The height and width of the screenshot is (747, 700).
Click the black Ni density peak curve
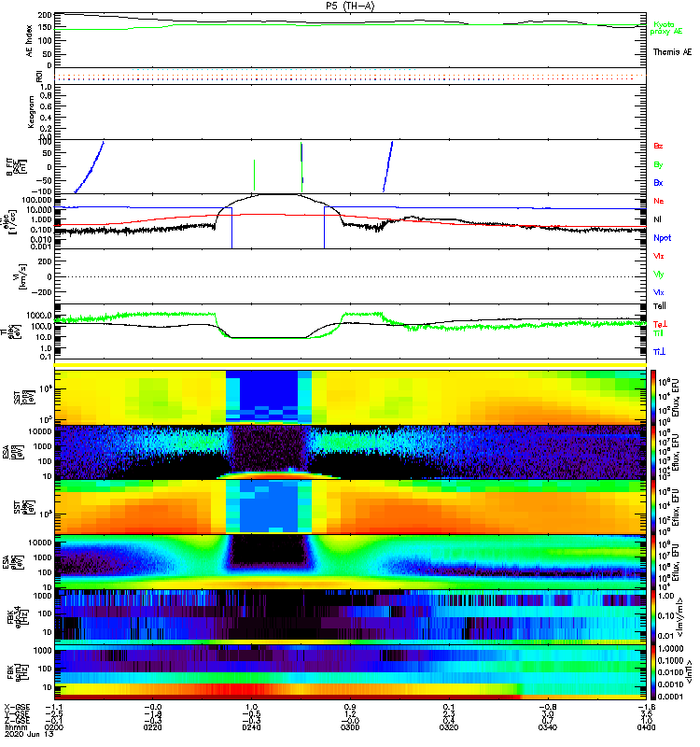[x=276, y=194]
